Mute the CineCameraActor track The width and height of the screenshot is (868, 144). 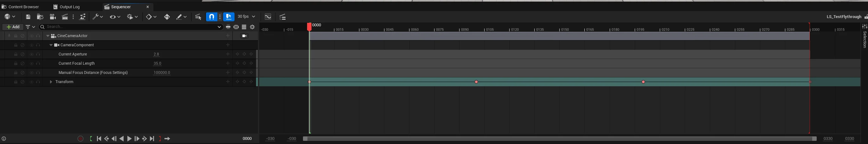click(23, 36)
